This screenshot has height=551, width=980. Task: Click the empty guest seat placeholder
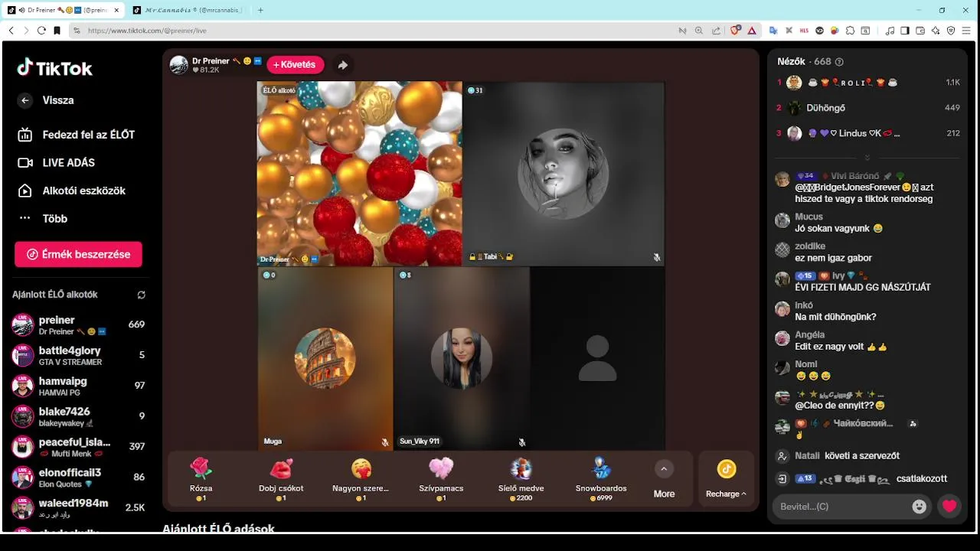click(x=597, y=358)
